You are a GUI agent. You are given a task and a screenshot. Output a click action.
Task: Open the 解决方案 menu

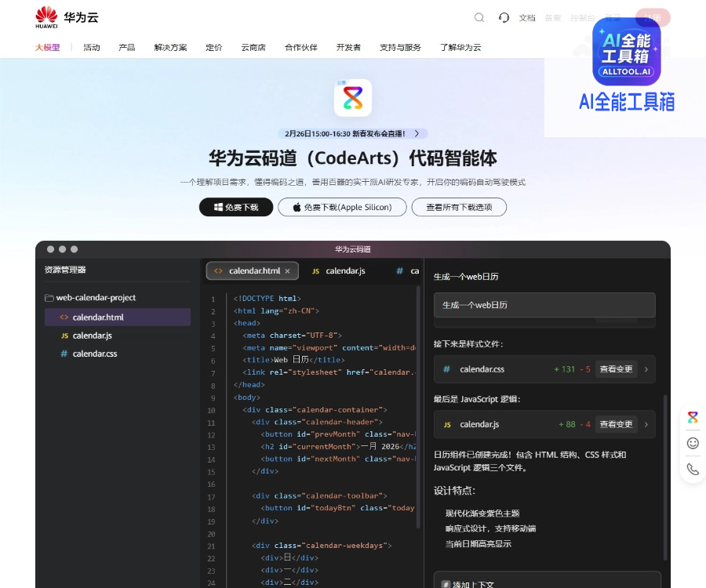coord(170,47)
